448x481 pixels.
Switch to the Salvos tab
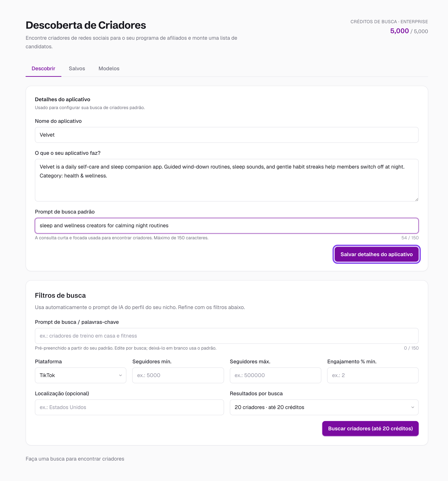(77, 69)
